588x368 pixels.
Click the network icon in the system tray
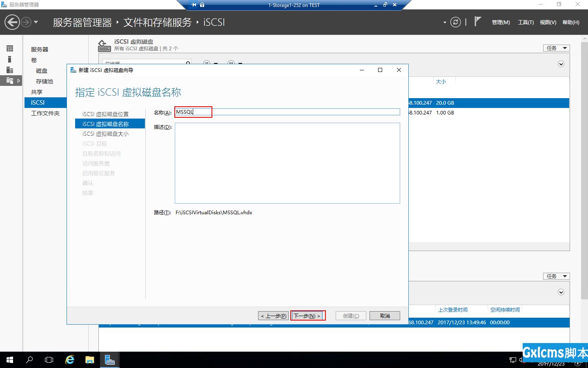tap(513, 360)
